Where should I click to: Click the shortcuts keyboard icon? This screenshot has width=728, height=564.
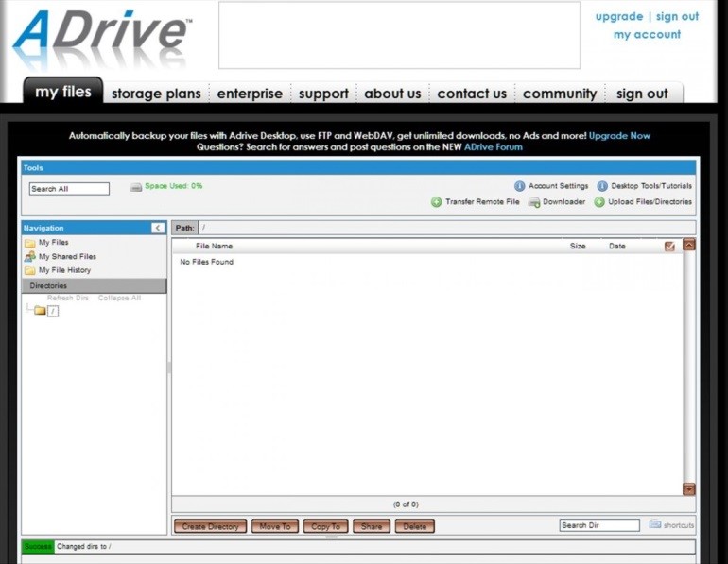click(655, 524)
